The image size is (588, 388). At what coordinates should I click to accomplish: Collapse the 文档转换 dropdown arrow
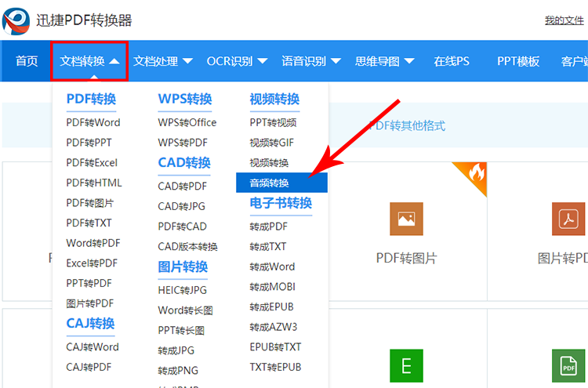tap(114, 61)
